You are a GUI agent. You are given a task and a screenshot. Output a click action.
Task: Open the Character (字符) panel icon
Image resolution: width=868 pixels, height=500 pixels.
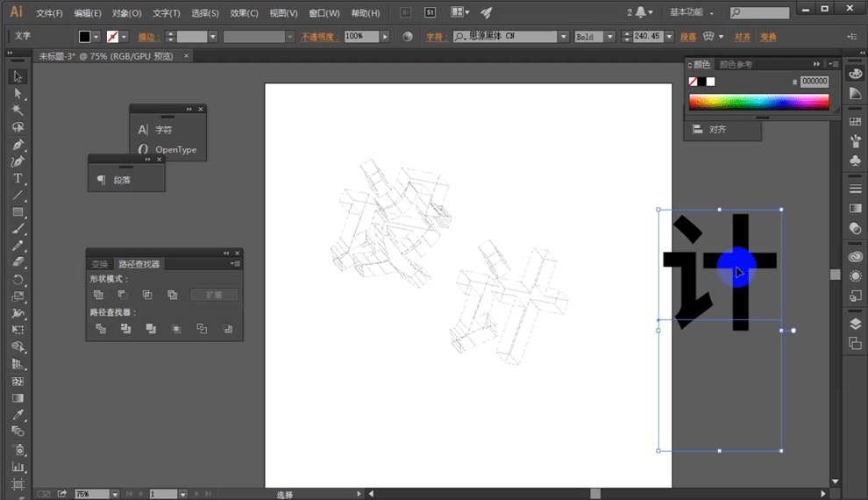pos(143,130)
